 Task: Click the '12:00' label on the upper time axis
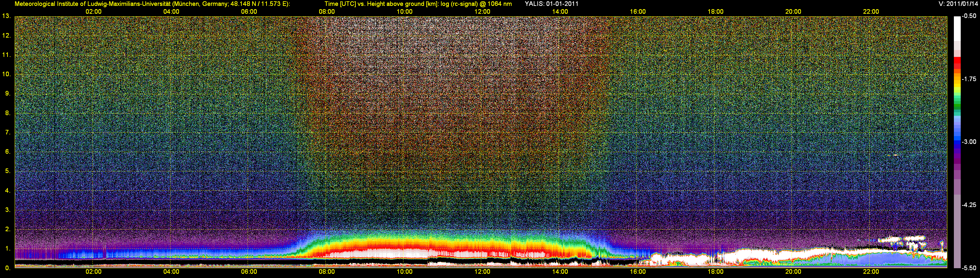(x=482, y=12)
